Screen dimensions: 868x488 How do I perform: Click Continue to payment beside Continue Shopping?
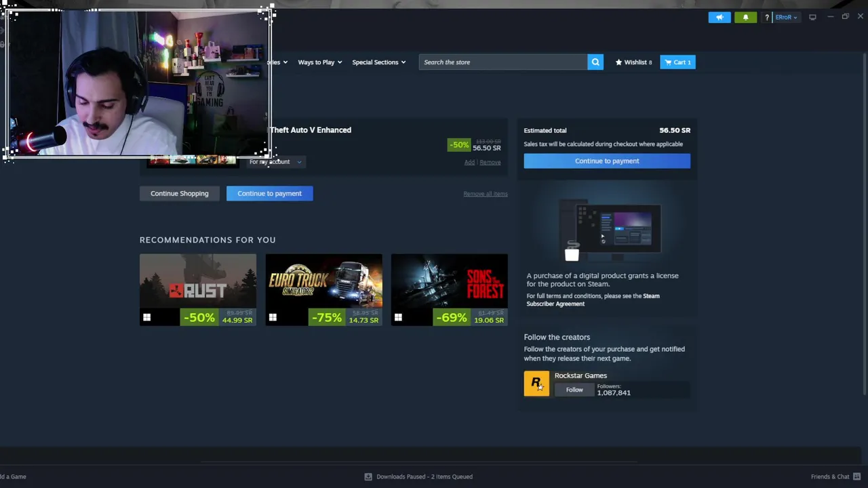(269, 193)
